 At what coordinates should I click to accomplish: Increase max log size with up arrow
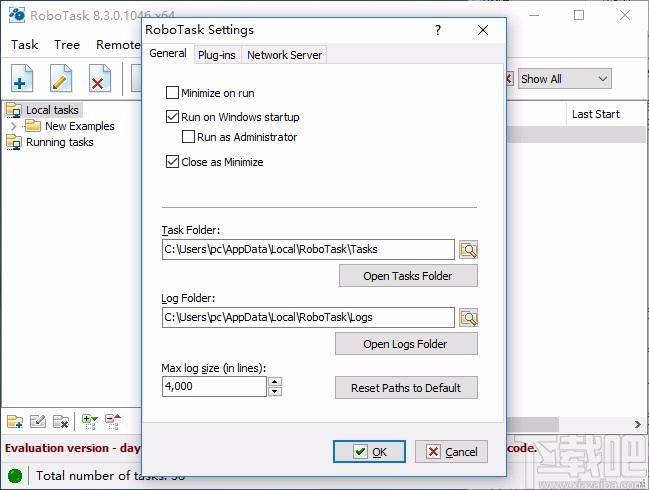coord(275,382)
